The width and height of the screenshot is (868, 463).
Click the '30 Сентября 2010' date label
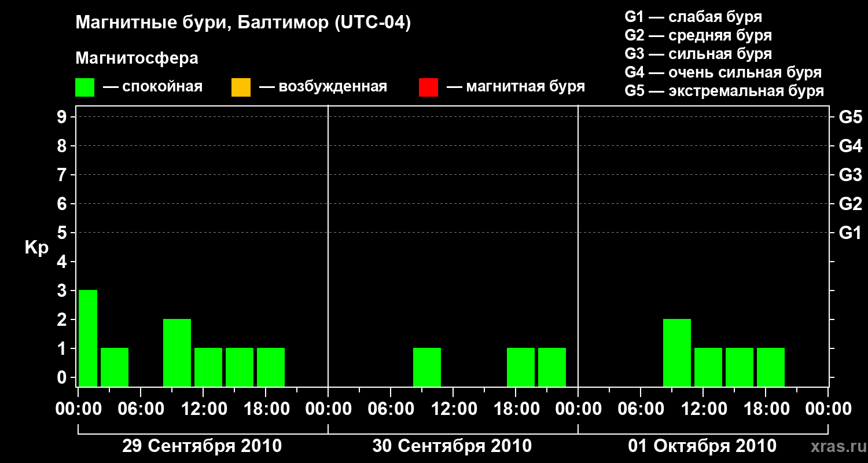point(452,446)
